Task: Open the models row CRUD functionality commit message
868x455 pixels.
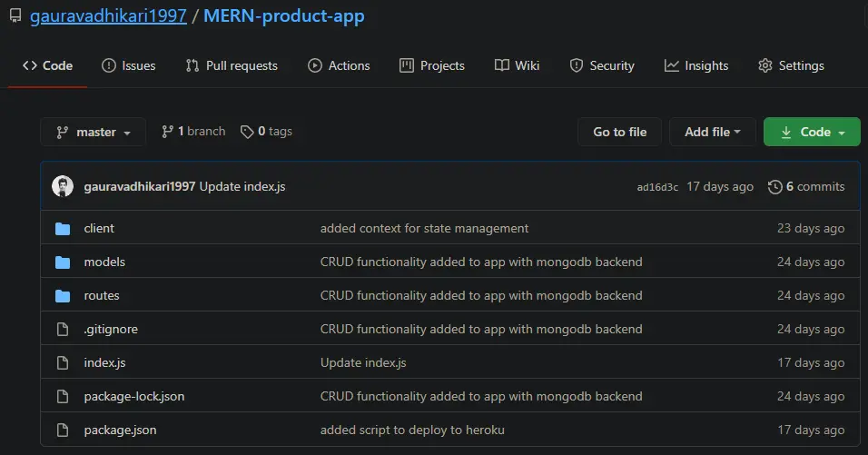Action: (481, 262)
